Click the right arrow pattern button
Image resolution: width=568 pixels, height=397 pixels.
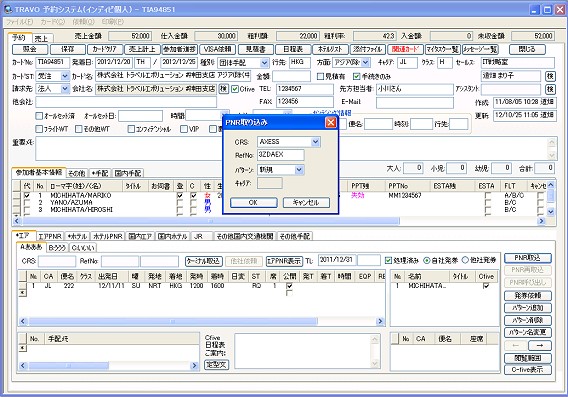[540, 345]
